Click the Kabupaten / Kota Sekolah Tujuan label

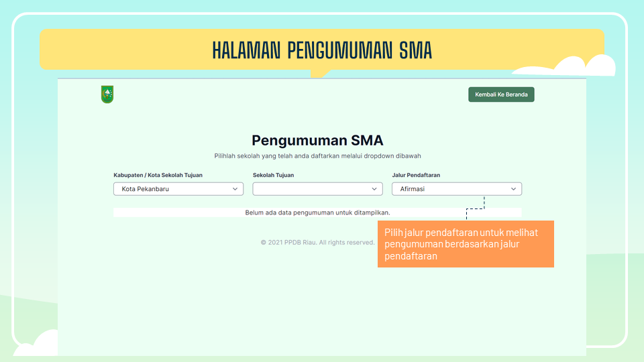tap(158, 175)
